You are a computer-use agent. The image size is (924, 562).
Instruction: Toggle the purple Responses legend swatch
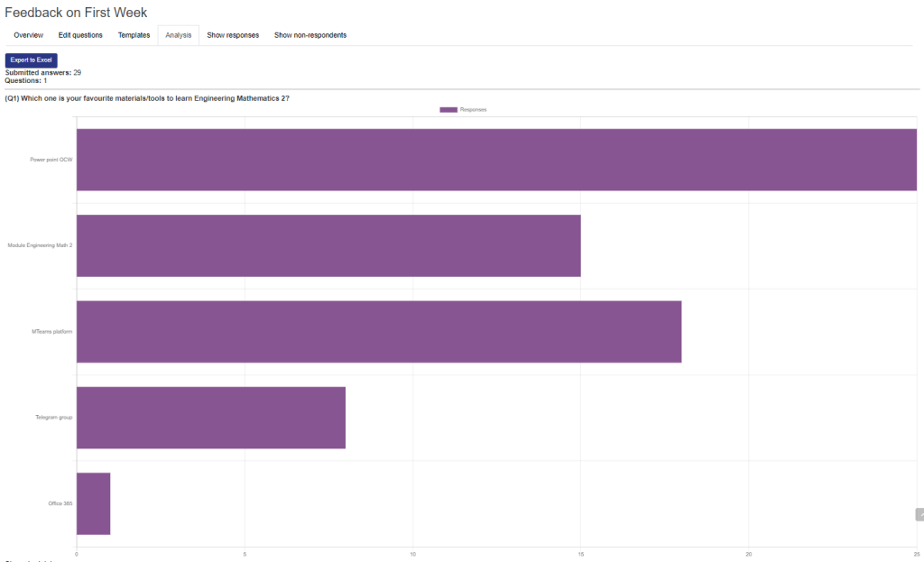click(x=448, y=109)
